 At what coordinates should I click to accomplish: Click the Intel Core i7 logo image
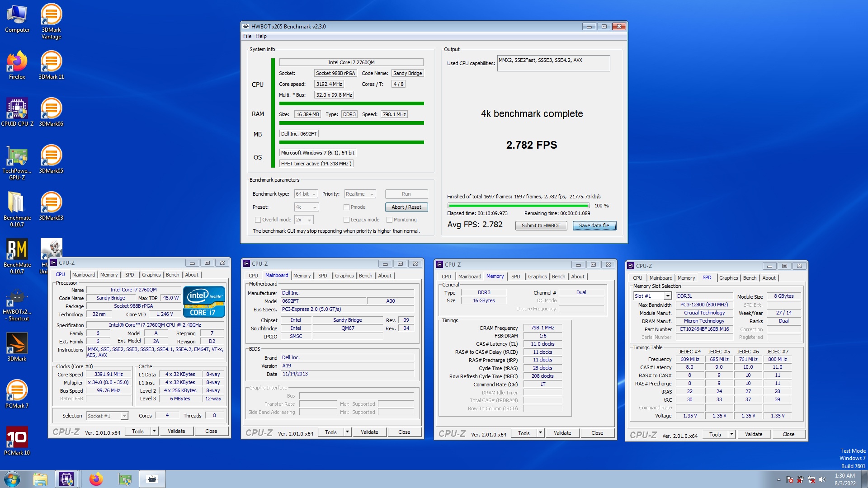[204, 302]
